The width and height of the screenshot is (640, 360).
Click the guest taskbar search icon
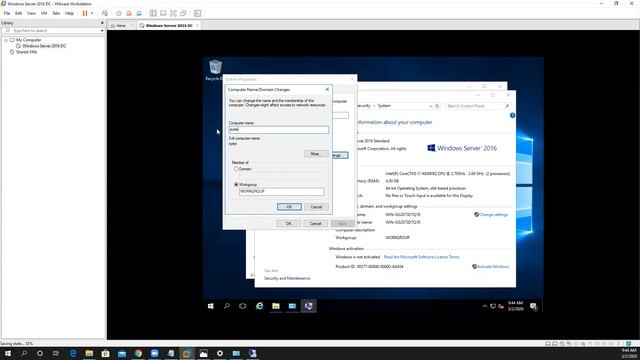point(227,306)
